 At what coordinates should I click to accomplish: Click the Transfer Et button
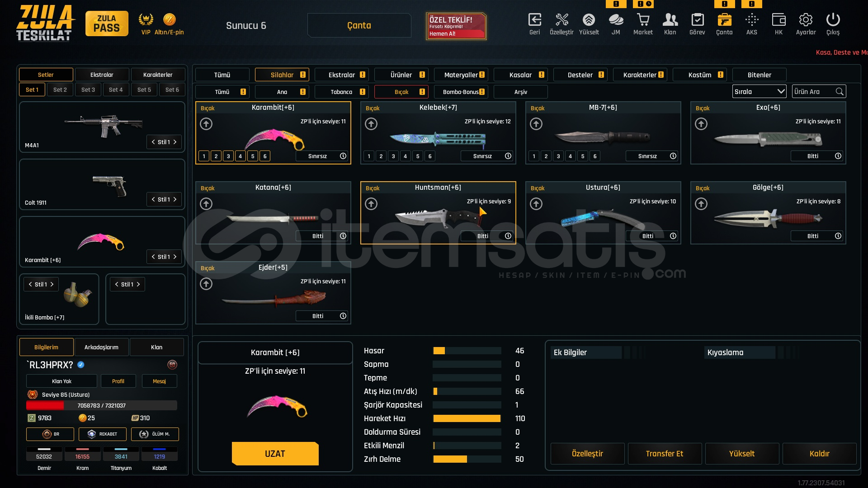665,454
